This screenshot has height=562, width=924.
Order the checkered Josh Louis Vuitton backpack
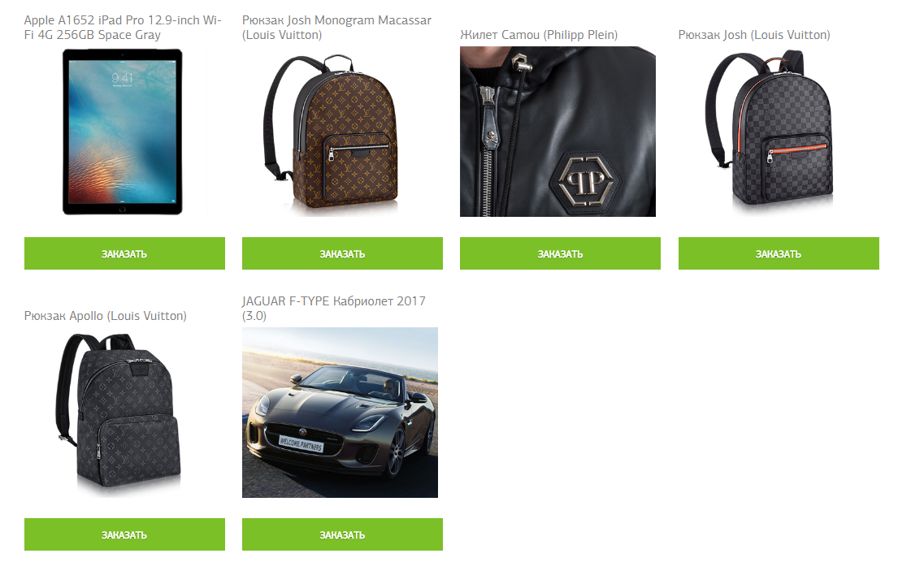click(779, 253)
